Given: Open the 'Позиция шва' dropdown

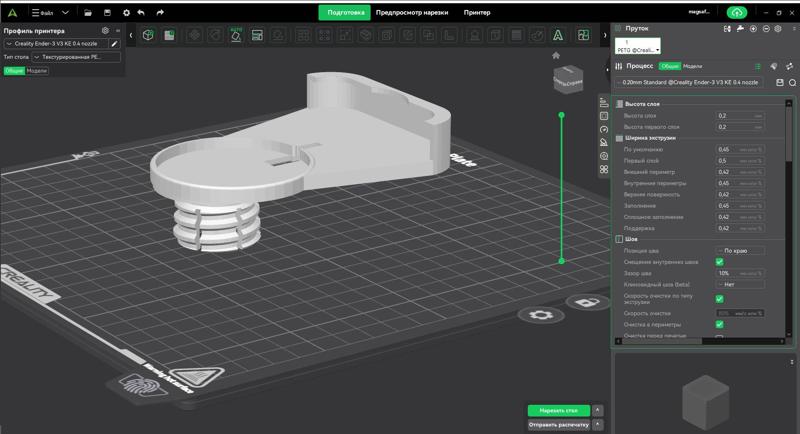Looking at the screenshot, I should click(739, 250).
